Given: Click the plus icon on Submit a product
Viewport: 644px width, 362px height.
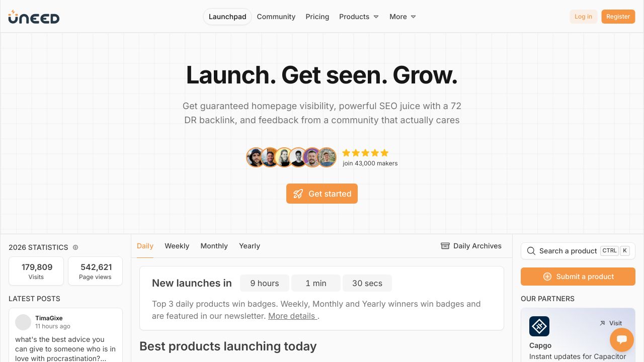Looking at the screenshot, I should pos(547,277).
